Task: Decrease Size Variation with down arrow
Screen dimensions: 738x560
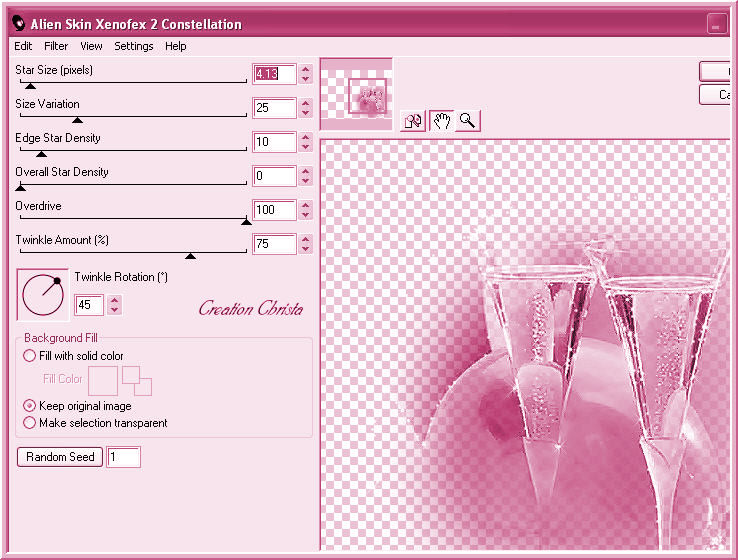Action: tap(306, 113)
